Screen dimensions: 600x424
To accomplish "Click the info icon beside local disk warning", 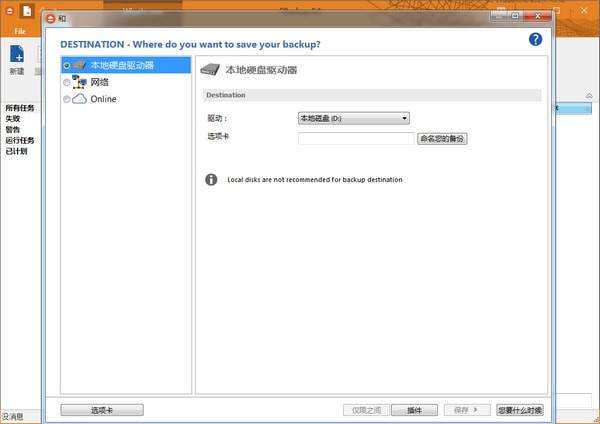I will pos(211,180).
